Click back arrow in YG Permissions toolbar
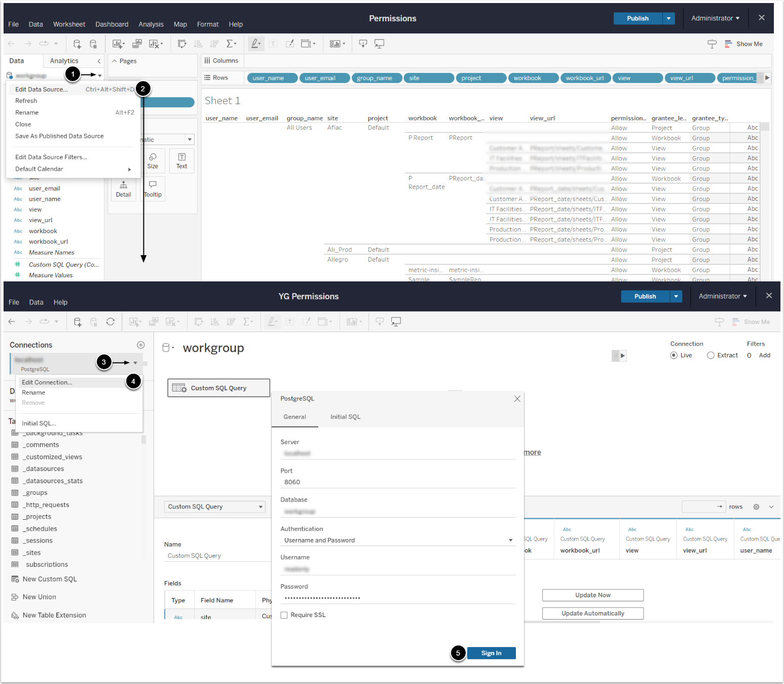The width and height of the screenshot is (784, 684). (x=12, y=321)
